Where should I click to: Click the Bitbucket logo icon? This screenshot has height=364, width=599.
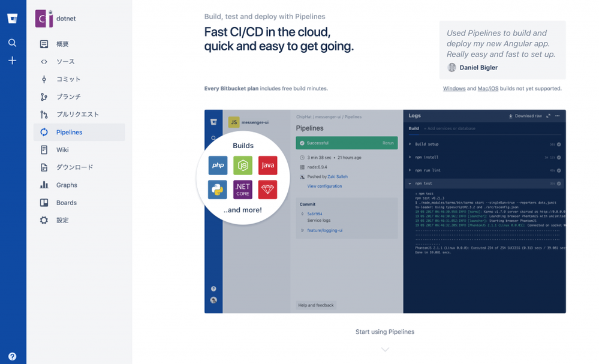[12, 18]
